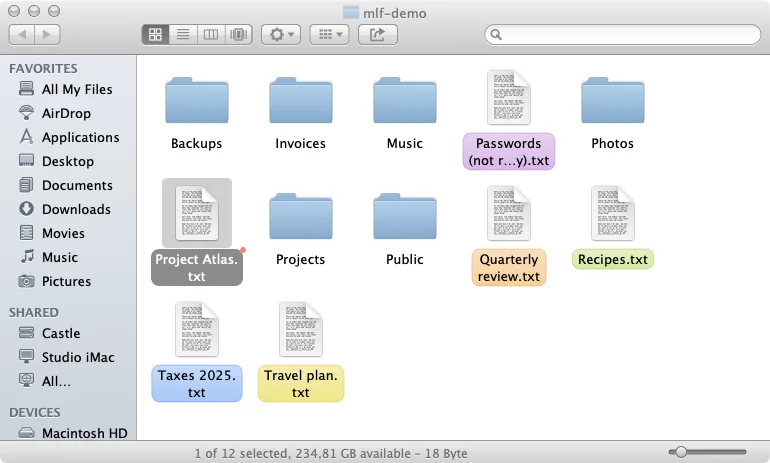Click the mlf-demo folder icon in title bar

tap(351, 12)
